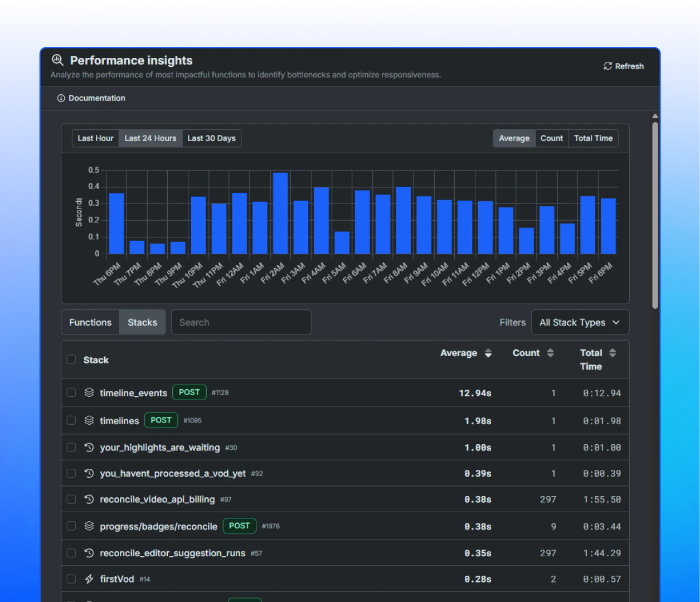Sort by Count column arrows
The height and width of the screenshot is (602, 700).
pyautogui.click(x=551, y=353)
